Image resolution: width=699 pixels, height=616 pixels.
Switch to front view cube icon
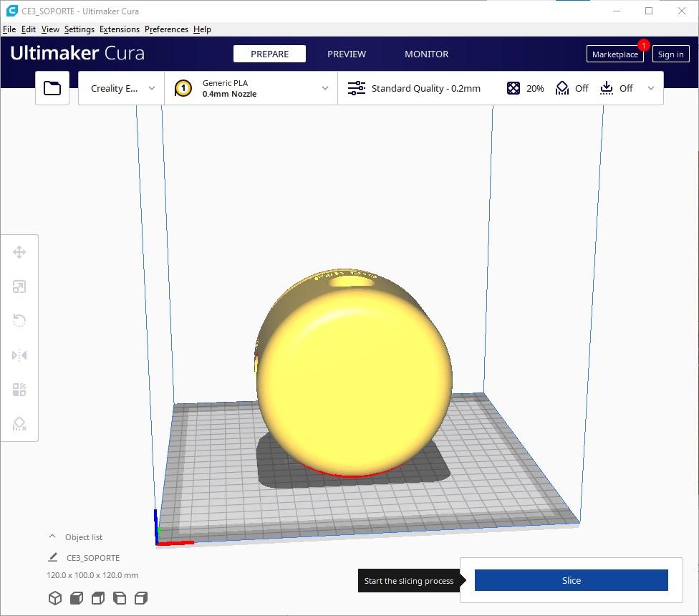(77, 598)
